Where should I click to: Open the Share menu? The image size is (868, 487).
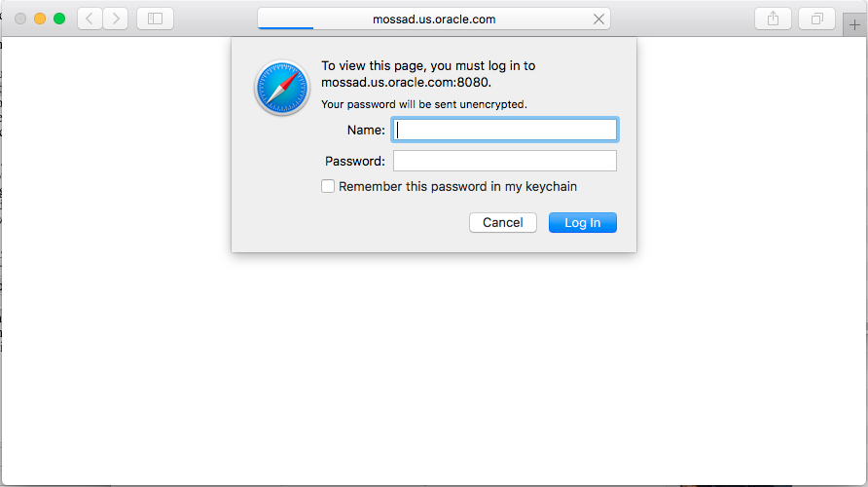773,19
